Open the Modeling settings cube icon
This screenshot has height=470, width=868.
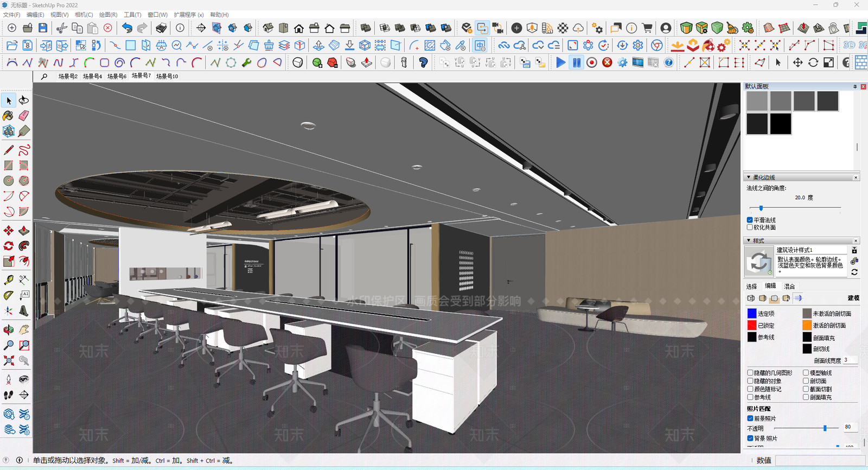pyautogui.click(x=798, y=298)
